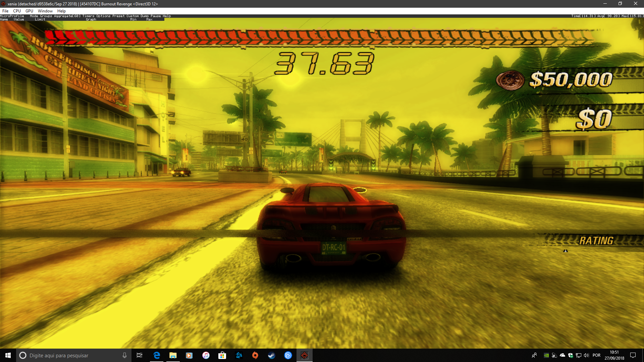This screenshot has width=644, height=362.
Task: Open the CPU menu in Xenia
Action: click(x=17, y=11)
